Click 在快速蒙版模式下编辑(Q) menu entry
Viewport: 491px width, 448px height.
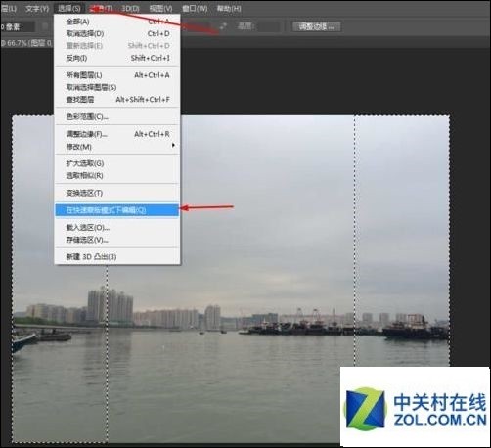(117, 210)
